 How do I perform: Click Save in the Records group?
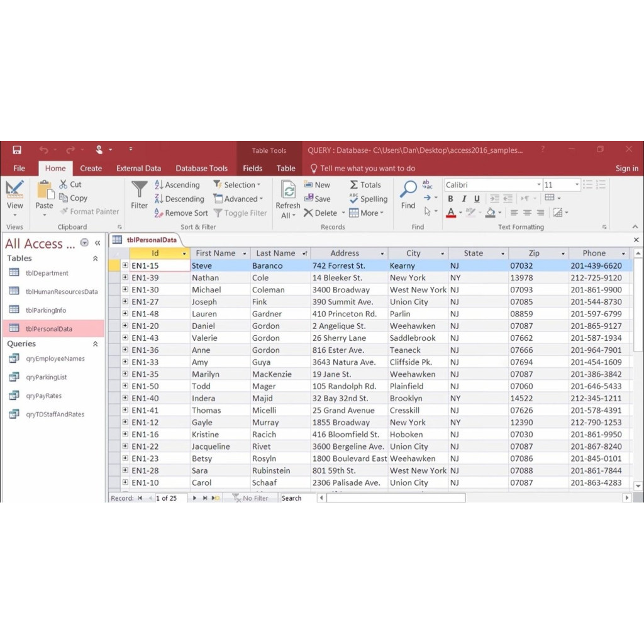click(x=319, y=199)
